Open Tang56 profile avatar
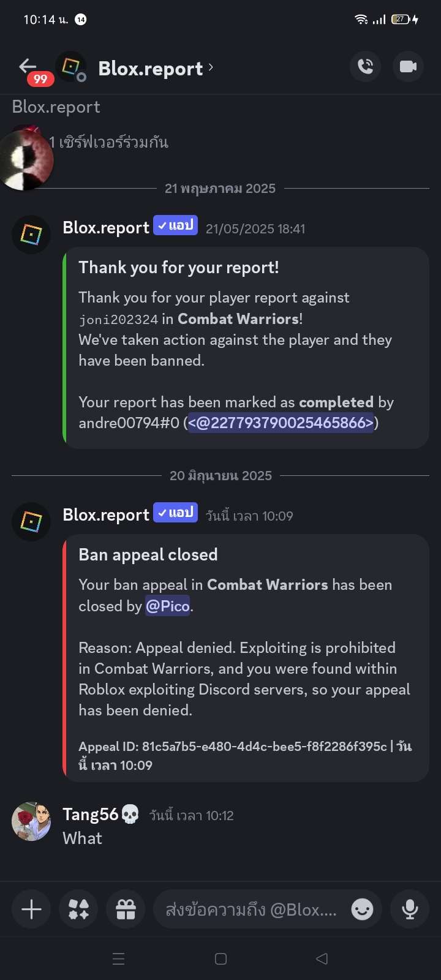 pyautogui.click(x=31, y=821)
